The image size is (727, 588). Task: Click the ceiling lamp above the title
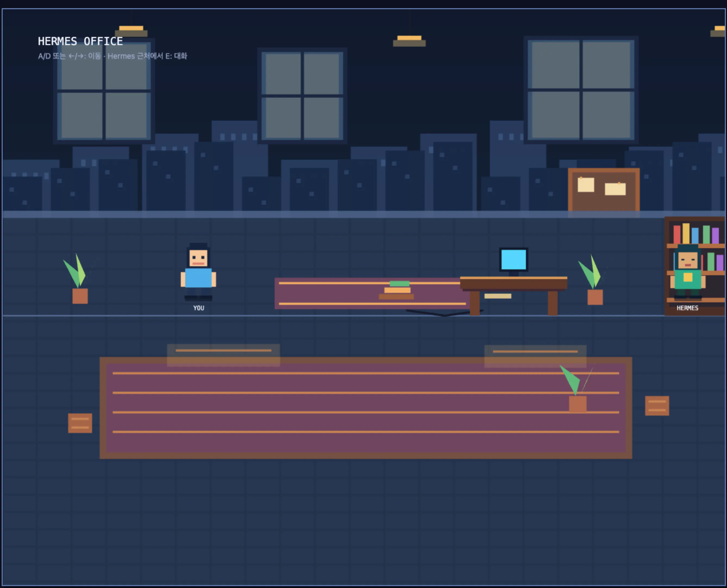coord(131,31)
